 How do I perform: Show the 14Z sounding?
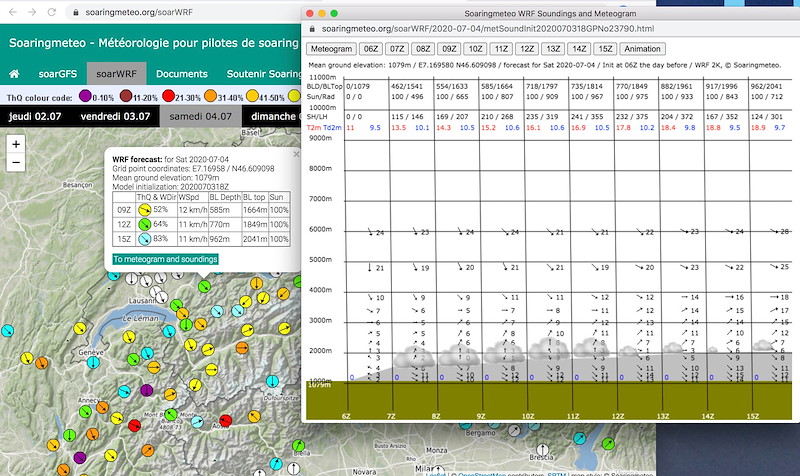pyautogui.click(x=579, y=49)
